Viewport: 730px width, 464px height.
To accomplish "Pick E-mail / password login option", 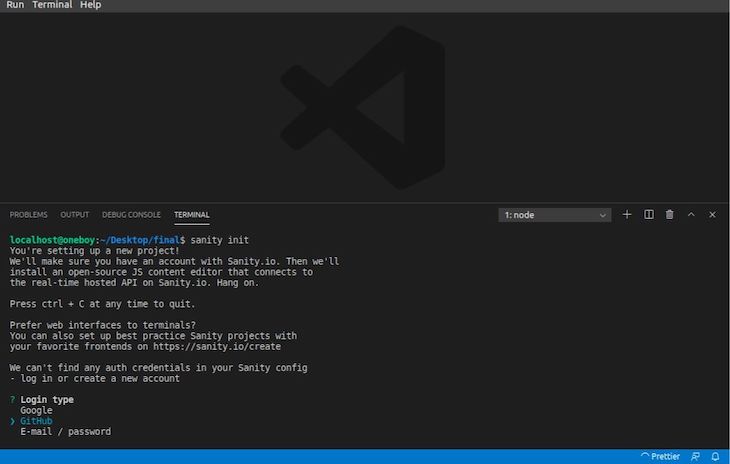I will tap(65, 432).
